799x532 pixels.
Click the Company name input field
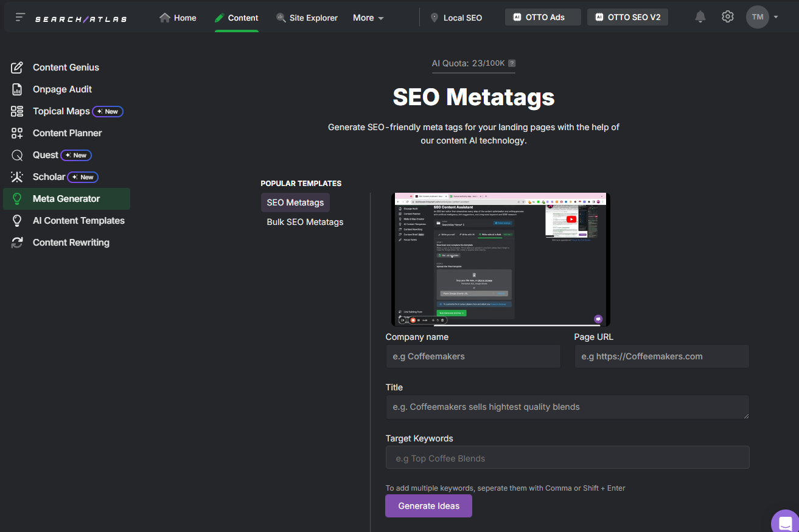coord(473,356)
